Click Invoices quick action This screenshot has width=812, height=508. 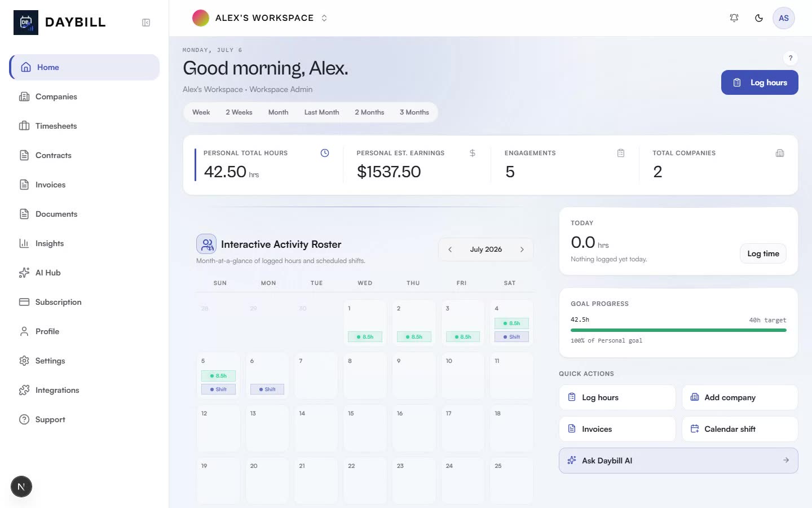pos(617,429)
